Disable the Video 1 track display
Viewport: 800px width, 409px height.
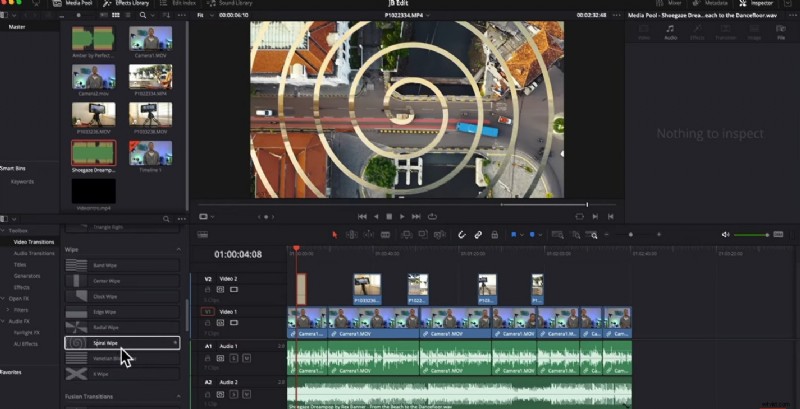pos(234,322)
